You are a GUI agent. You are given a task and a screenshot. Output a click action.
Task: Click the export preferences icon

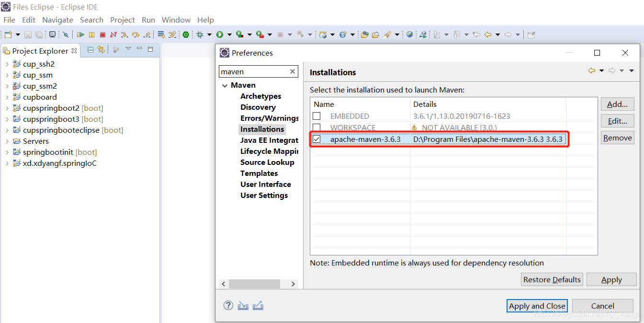click(258, 306)
